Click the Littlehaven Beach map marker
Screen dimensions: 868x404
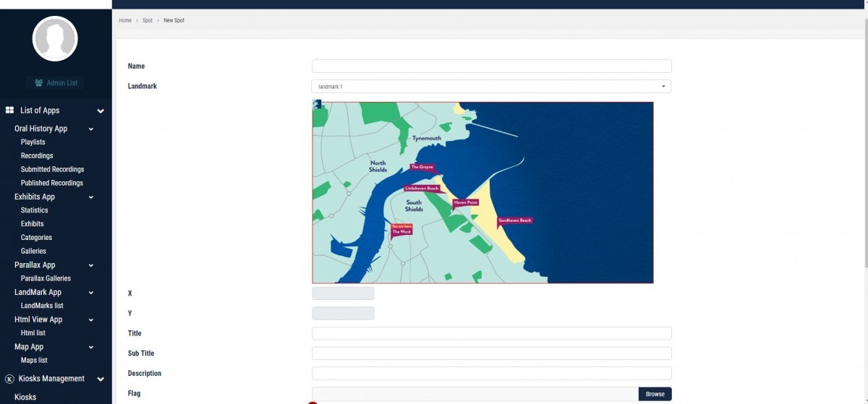[422, 189]
